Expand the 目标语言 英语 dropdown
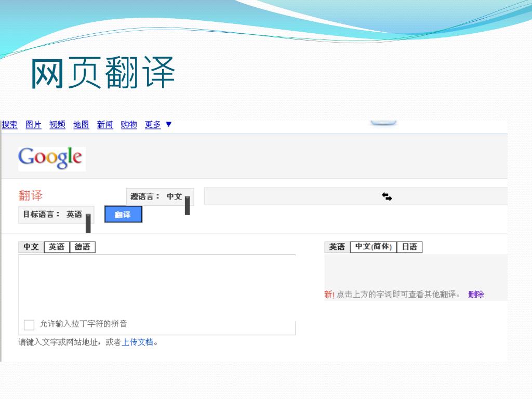Viewport: 532px width, 399px height. pyautogui.click(x=56, y=215)
